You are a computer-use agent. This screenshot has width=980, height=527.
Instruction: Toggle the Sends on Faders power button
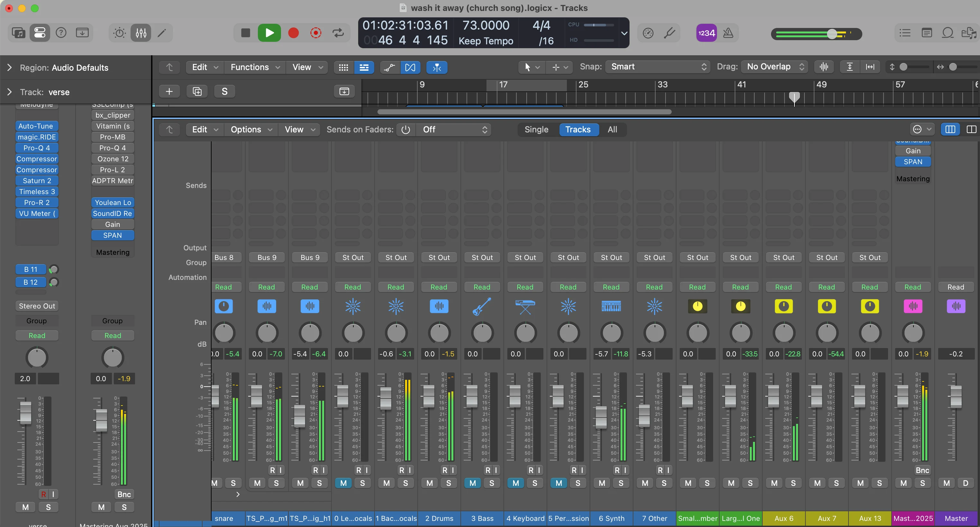pos(405,130)
